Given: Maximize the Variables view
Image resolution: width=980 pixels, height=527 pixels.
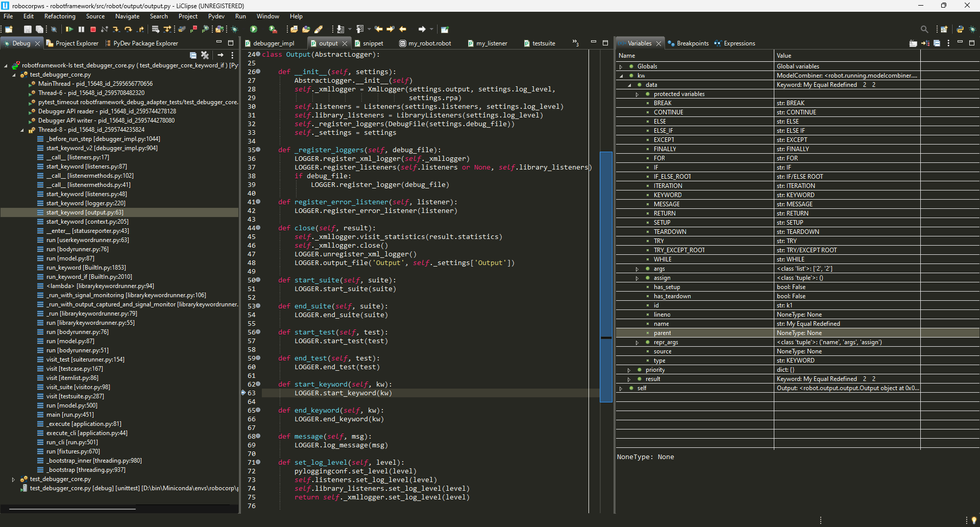Looking at the screenshot, I should point(971,43).
